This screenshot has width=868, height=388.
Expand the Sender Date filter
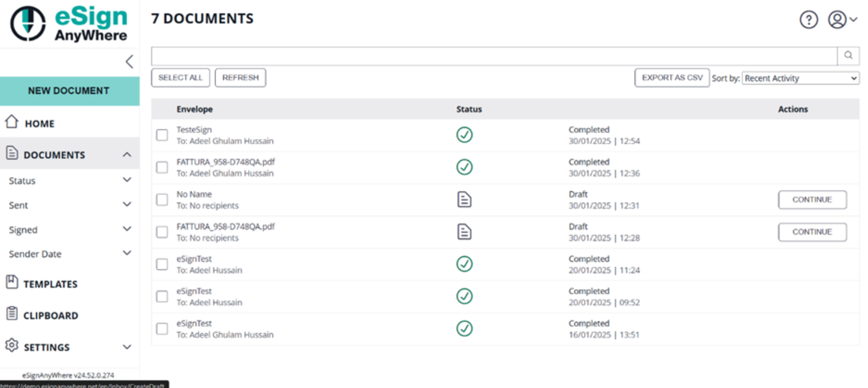click(127, 253)
